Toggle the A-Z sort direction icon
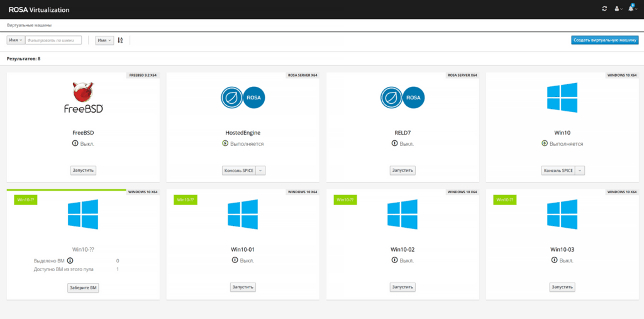This screenshot has height=319, width=644. pos(120,40)
